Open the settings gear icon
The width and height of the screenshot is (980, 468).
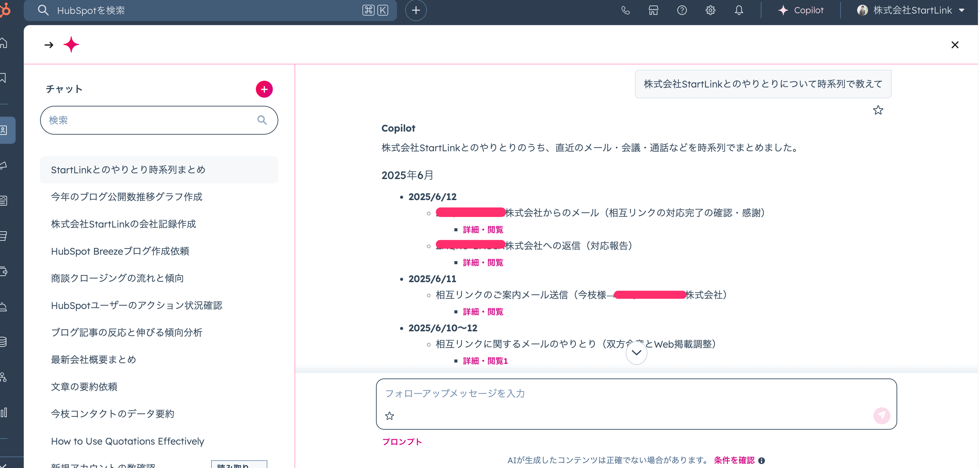710,10
